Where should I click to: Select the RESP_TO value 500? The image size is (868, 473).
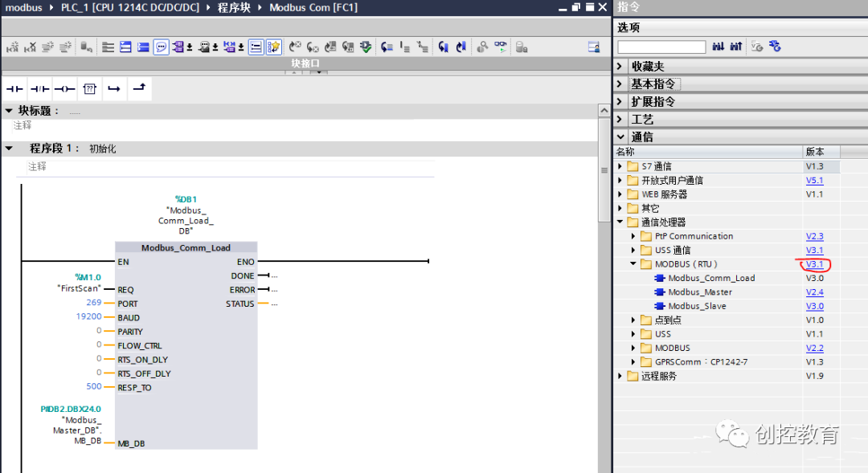click(x=93, y=386)
